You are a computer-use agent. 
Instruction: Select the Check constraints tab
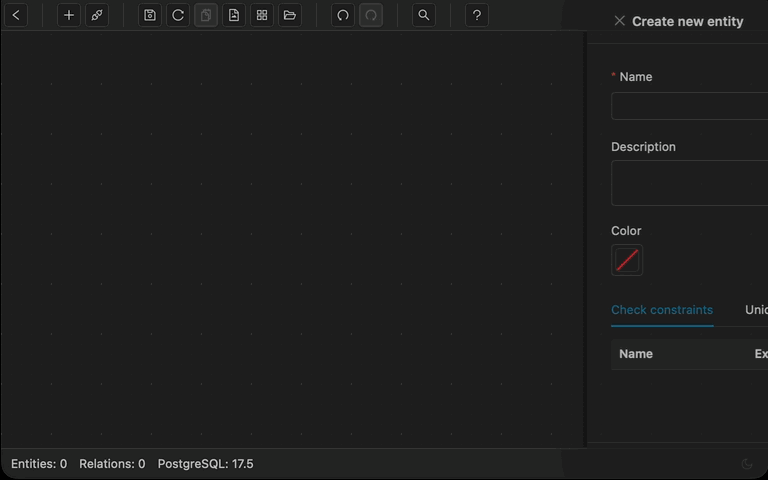pyautogui.click(x=662, y=310)
